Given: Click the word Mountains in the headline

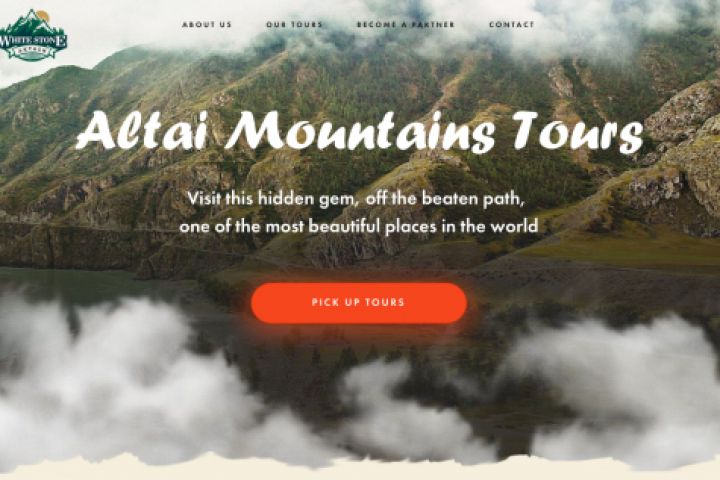Looking at the screenshot, I should pyautogui.click(x=360, y=131).
